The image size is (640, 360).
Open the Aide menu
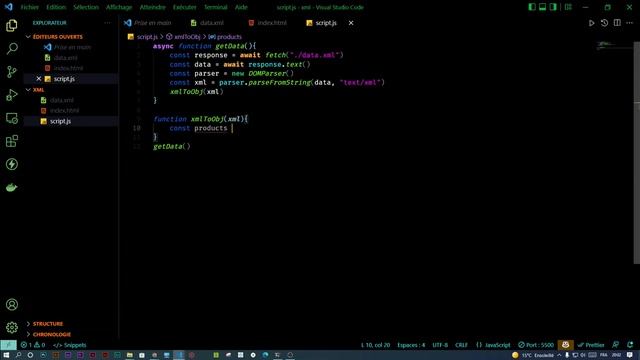[x=241, y=7]
